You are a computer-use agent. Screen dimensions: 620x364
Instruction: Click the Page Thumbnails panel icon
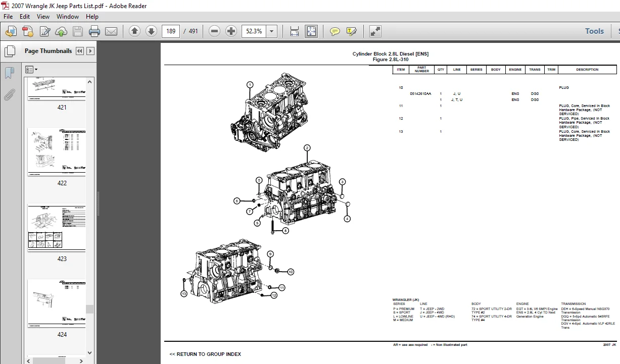click(10, 51)
